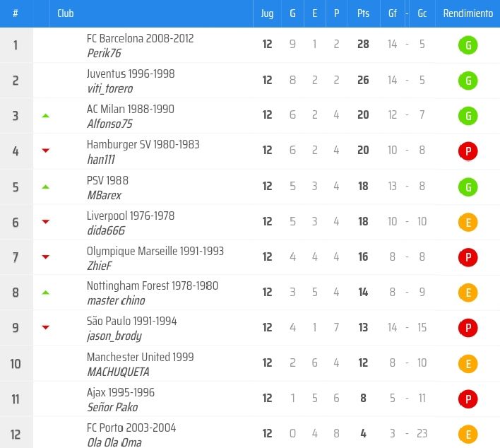Screen dimensions: 500x448
Task: Click the Rendimiento column header
Action: (x=468, y=13)
